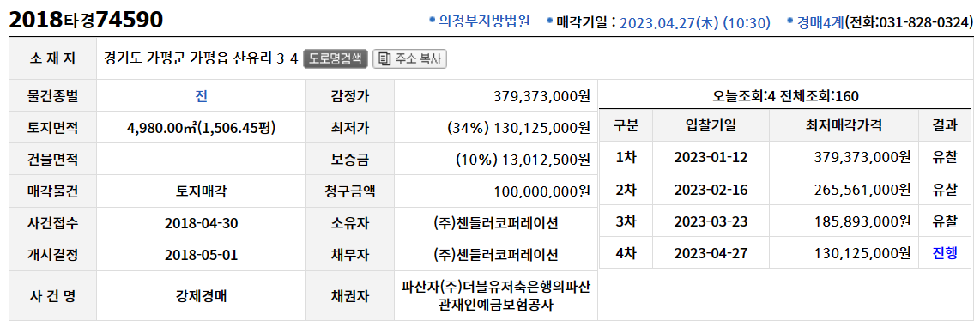Click phone number 전화:031-828-0324
This screenshot has height=327, width=980.
pos(910,22)
